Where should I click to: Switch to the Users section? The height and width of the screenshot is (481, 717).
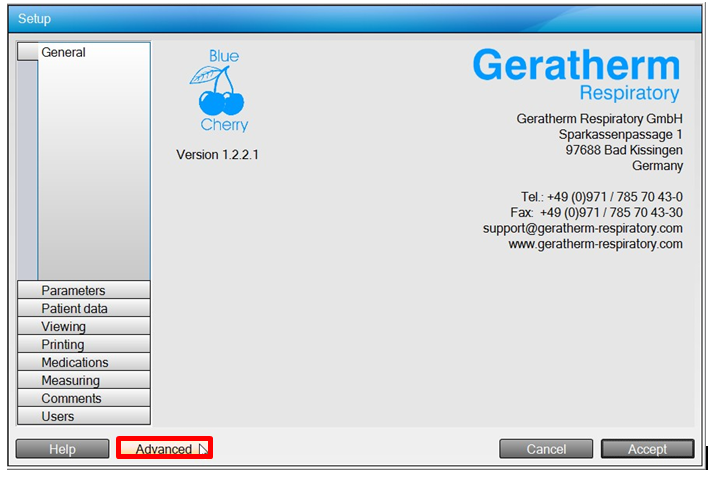point(84,416)
